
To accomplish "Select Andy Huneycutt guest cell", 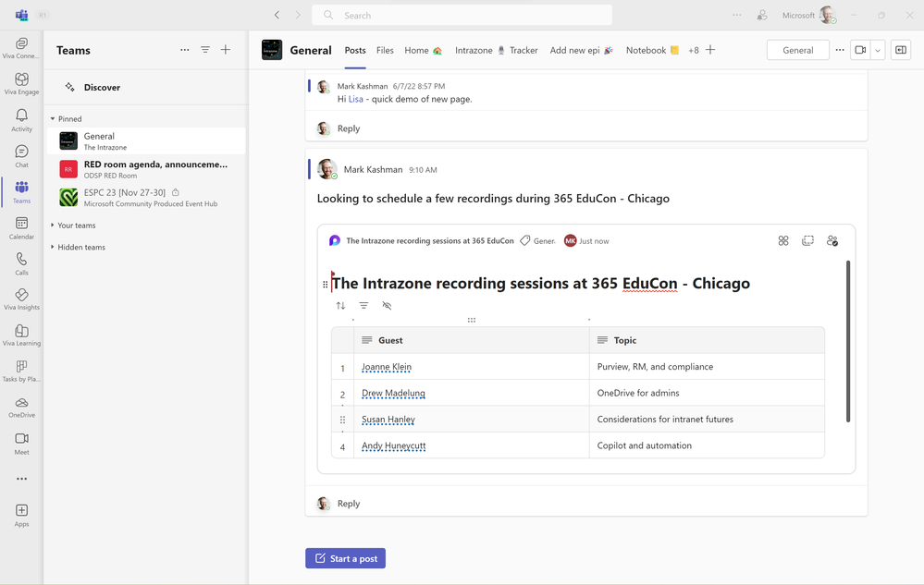I will (x=472, y=445).
